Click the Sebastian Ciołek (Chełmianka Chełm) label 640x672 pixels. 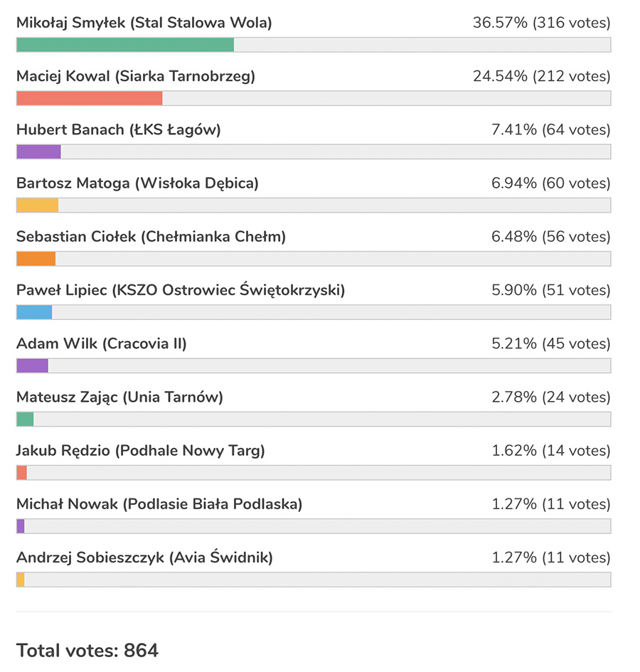pos(151,237)
